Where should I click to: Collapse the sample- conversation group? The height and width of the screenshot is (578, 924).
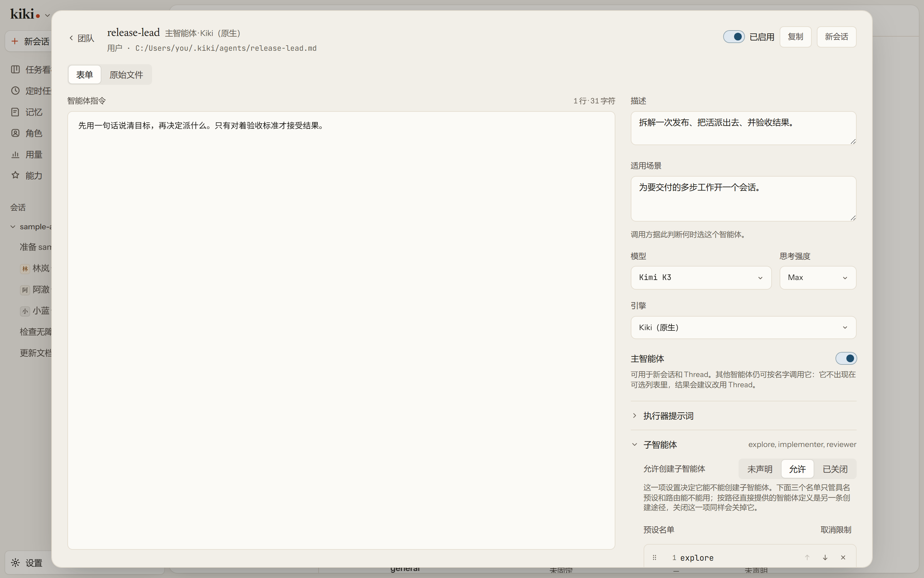pos(13,227)
